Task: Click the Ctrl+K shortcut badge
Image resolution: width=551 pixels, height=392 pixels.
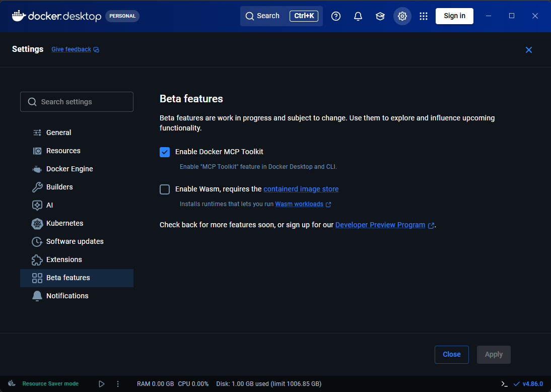Action: point(304,16)
